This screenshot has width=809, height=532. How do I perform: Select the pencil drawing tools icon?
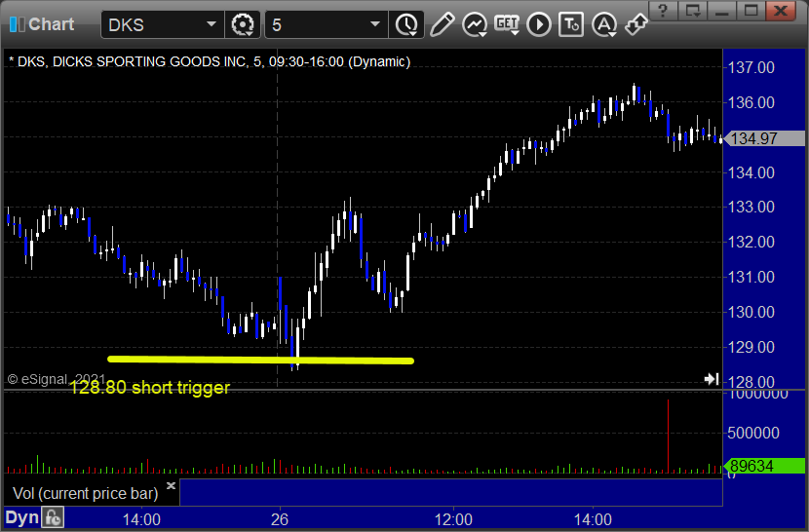443,24
